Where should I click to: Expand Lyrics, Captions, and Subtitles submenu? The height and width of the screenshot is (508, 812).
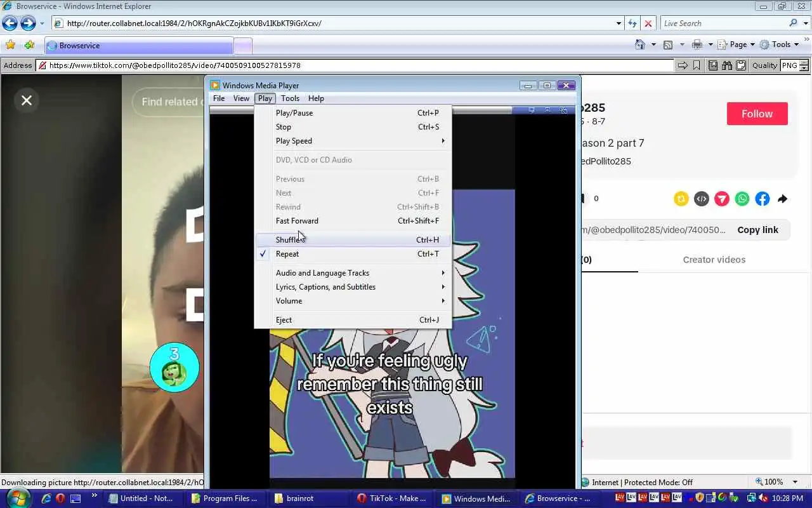click(353, 287)
